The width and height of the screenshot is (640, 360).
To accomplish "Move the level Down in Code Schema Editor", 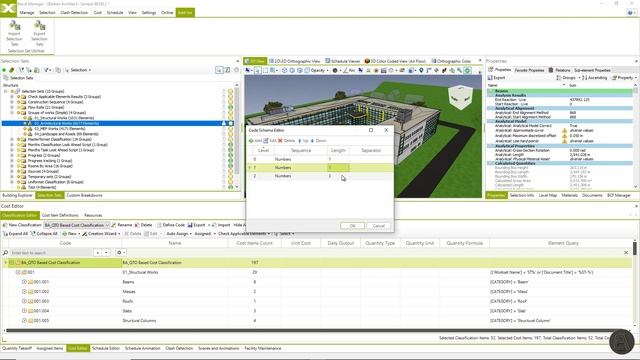I will [x=318, y=141].
